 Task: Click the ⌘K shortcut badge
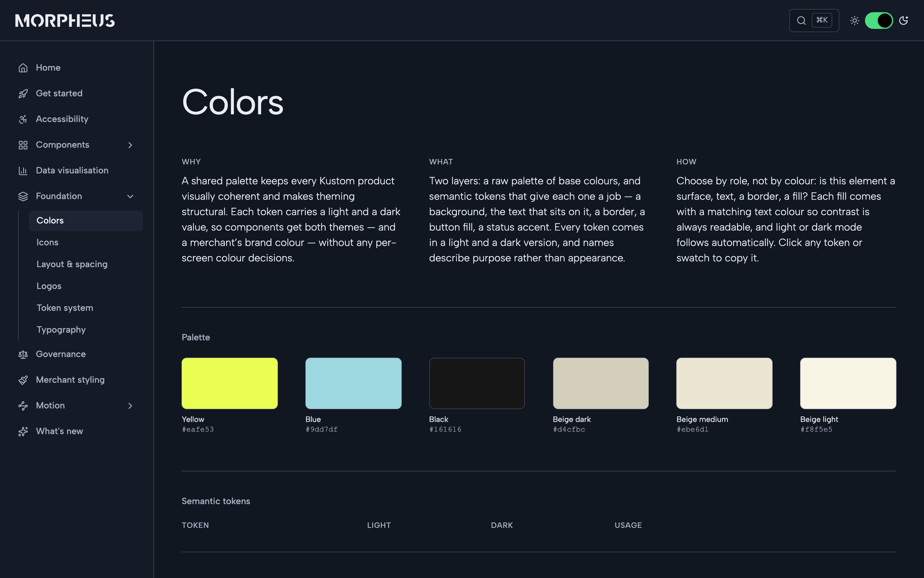tap(822, 20)
